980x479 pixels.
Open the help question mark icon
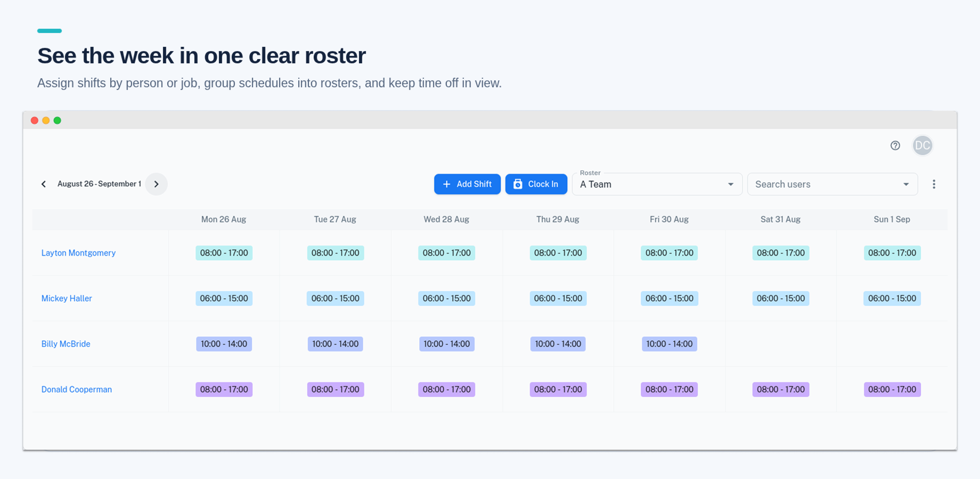[895, 145]
